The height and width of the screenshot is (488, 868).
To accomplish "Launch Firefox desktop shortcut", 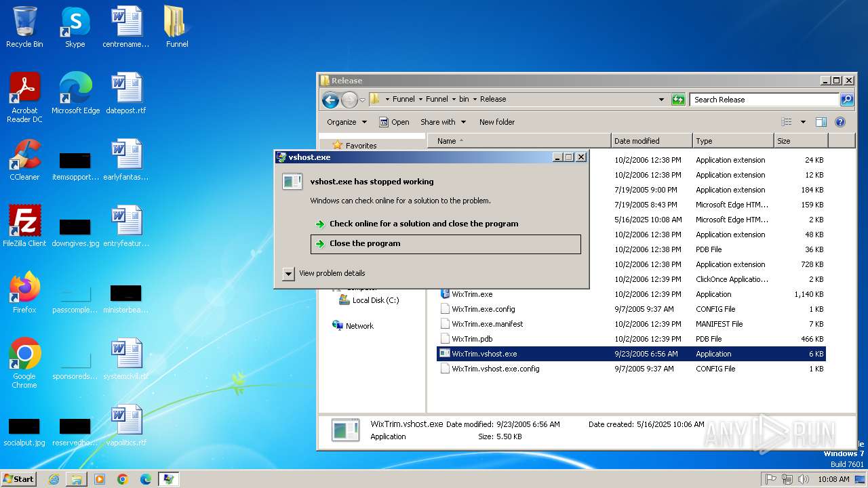I will coord(24,293).
